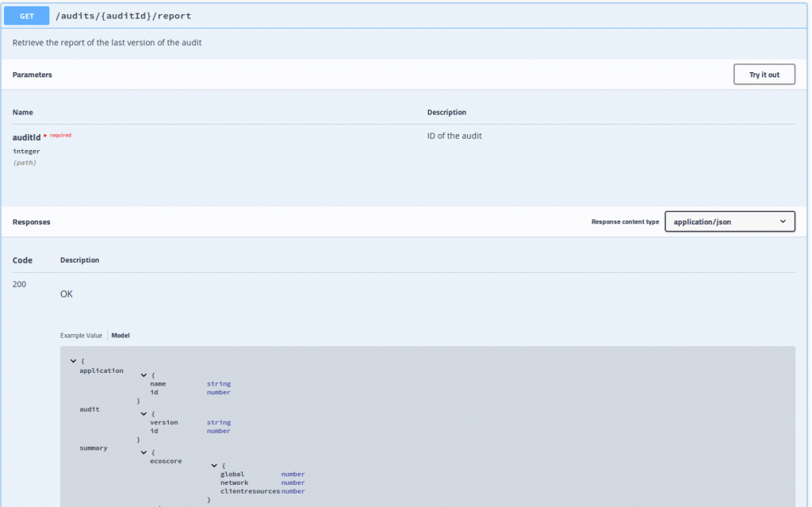Screen dimensions: 812x507
Task: Click the name property under application
Action: pos(158,383)
